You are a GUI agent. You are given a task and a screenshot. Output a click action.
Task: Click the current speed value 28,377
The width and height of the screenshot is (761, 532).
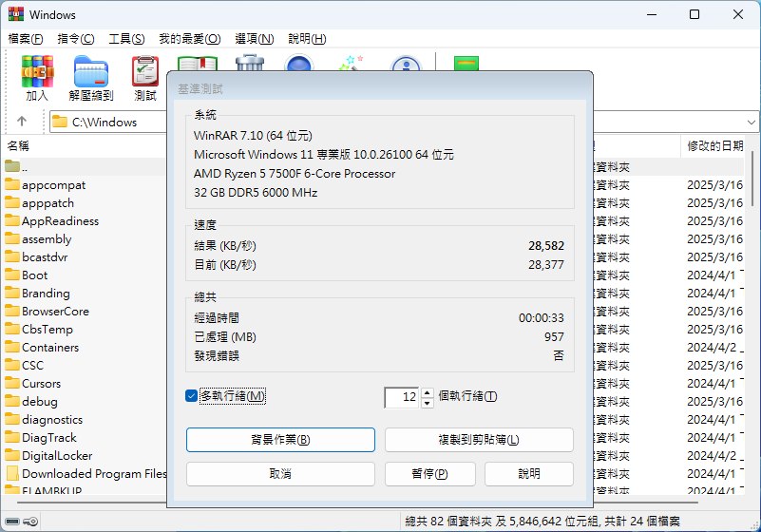click(546, 264)
